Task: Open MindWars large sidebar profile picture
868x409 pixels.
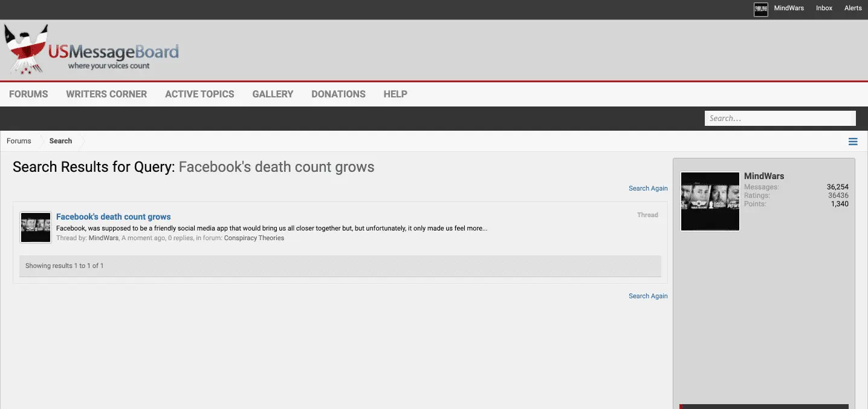Action: pos(710,201)
